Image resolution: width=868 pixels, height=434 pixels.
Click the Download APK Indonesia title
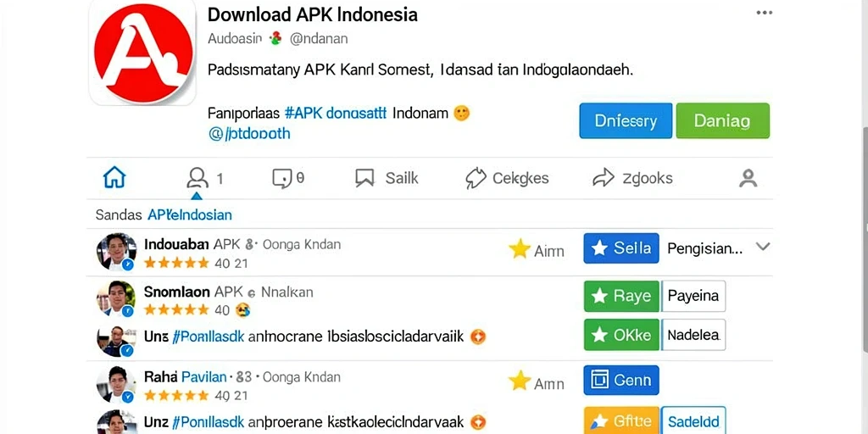312,14
